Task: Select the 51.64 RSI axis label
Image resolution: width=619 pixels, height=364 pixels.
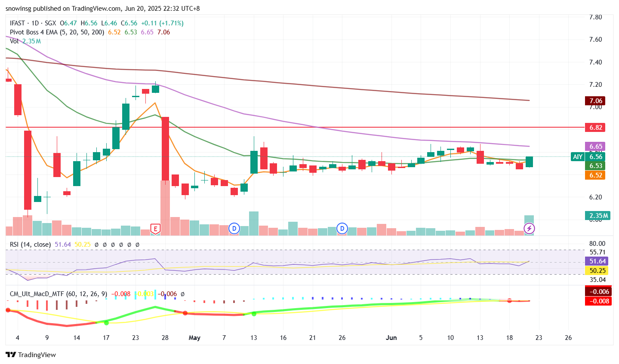Action: coord(597,261)
